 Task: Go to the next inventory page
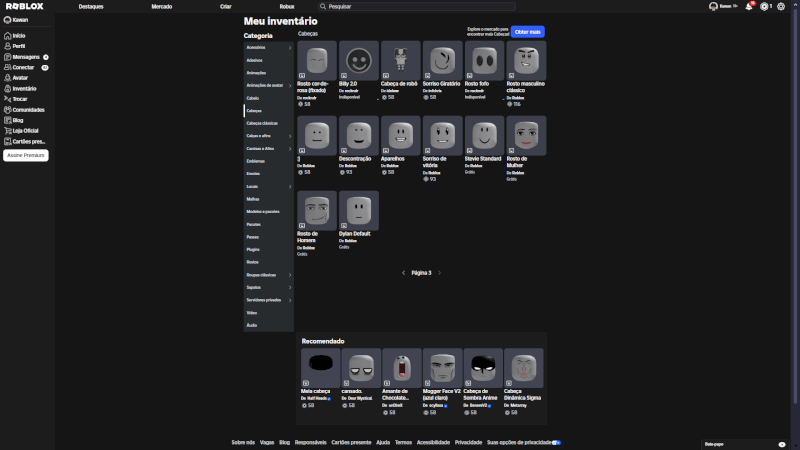[439, 273]
